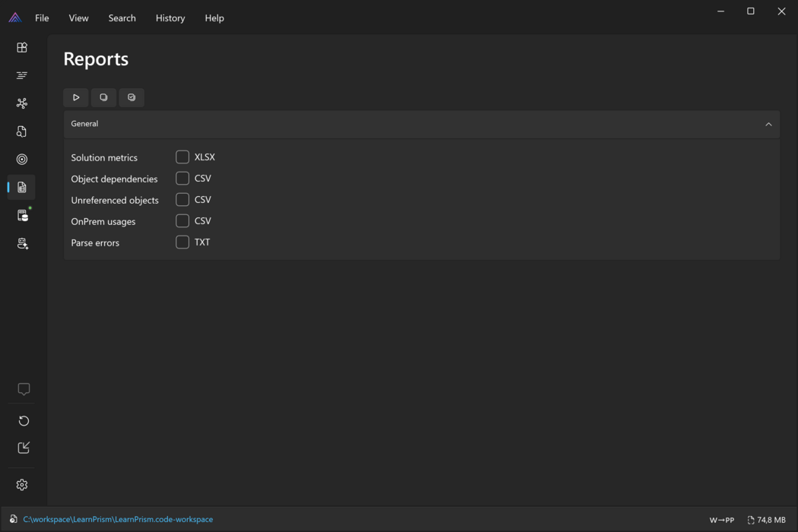Open the concentric target icon in sidebar
Screen dimensions: 798x532
[22, 160]
